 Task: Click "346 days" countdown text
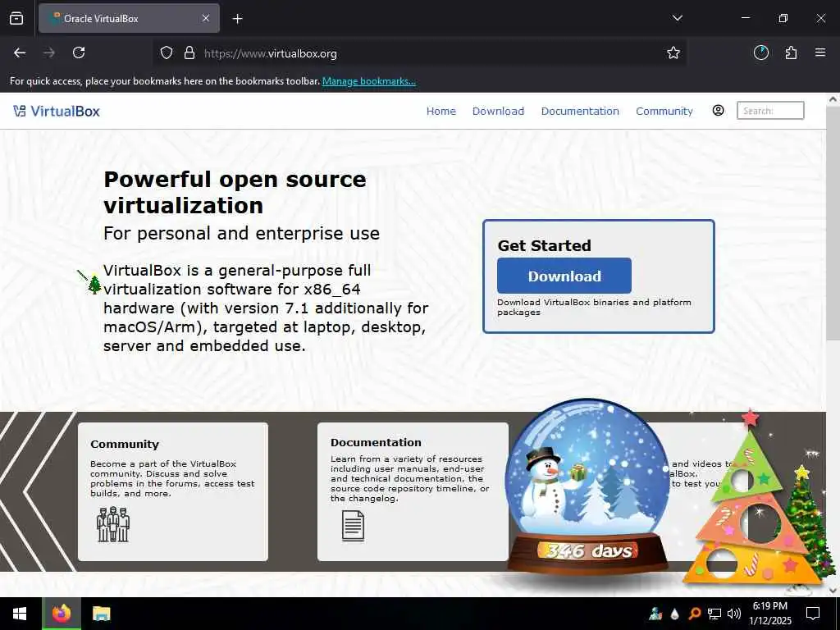[x=588, y=550]
